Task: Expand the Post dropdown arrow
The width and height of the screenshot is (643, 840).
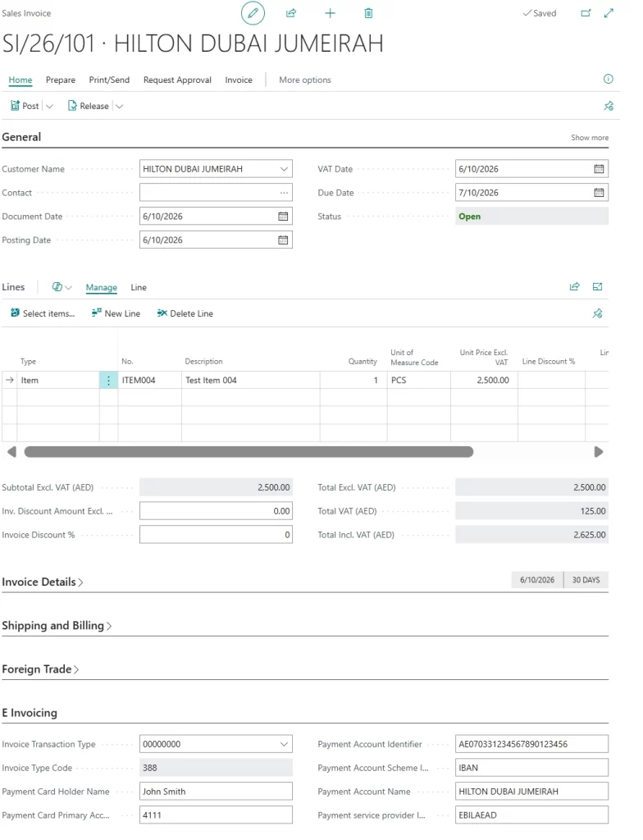Action: (x=49, y=106)
